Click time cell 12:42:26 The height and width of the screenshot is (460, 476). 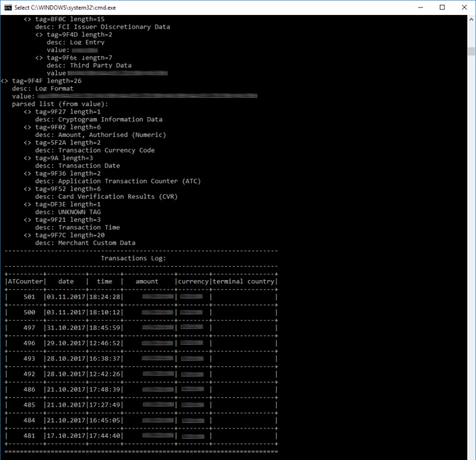click(x=105, y=374)
